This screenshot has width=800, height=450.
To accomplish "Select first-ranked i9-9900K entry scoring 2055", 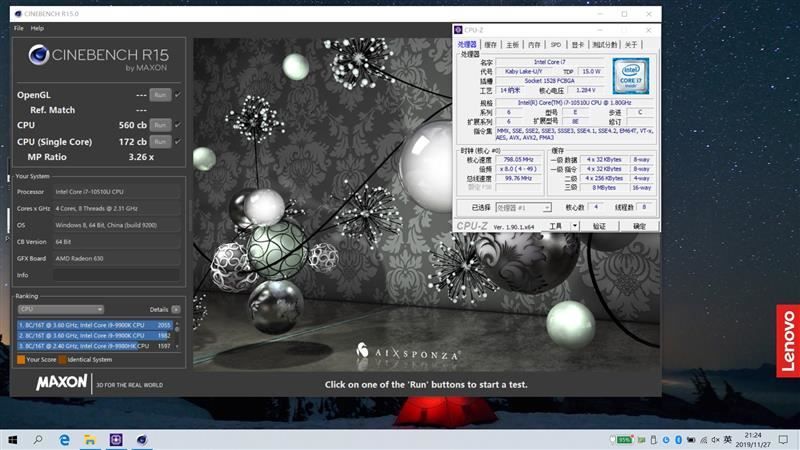I will coord(95,325).
